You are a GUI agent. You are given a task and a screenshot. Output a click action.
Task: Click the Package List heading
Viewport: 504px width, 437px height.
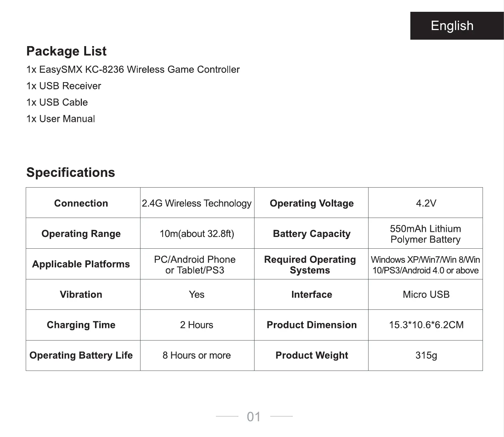(x=66, y=51)
